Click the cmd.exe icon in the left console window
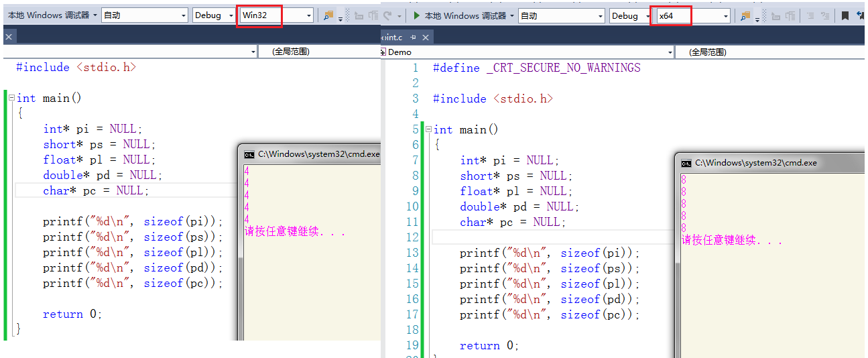868x358 pixels. (249, 154)
